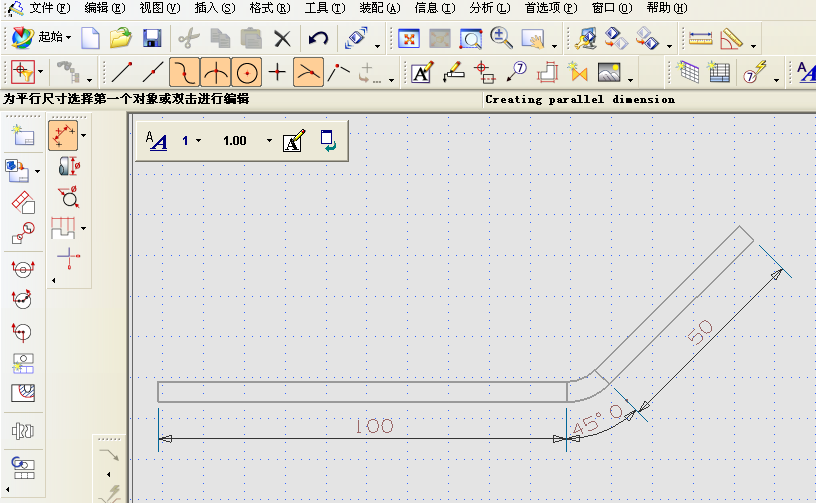Open the 文件(F) menu

click(x=49, y=8)
